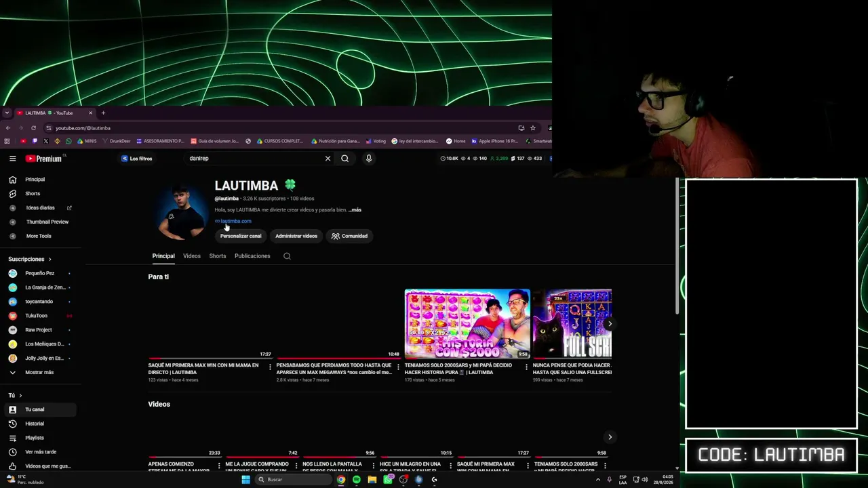Select the LAUTIMBA YouTube browser tab
This screenshot has width=868, height=488.
click(54, 113)
